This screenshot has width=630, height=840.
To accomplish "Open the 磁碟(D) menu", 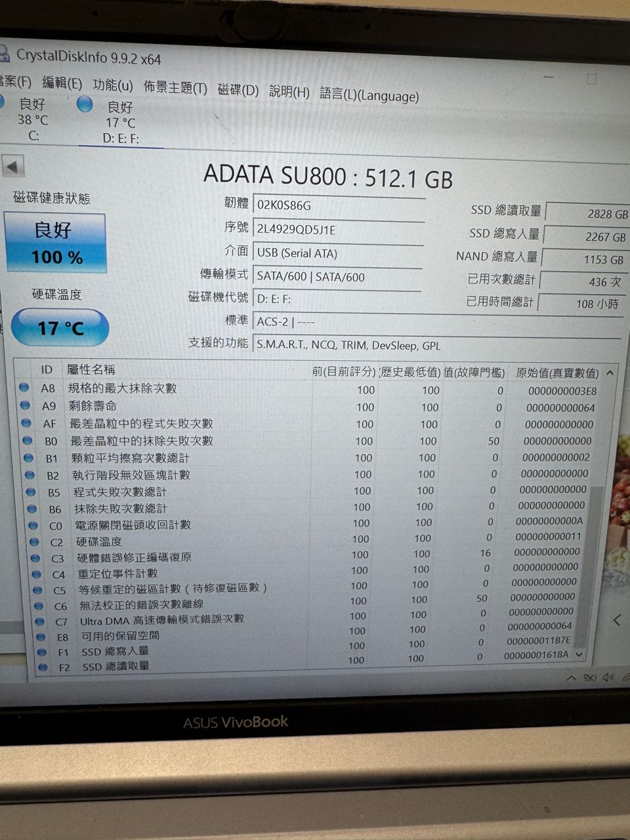I will (238, 90).
